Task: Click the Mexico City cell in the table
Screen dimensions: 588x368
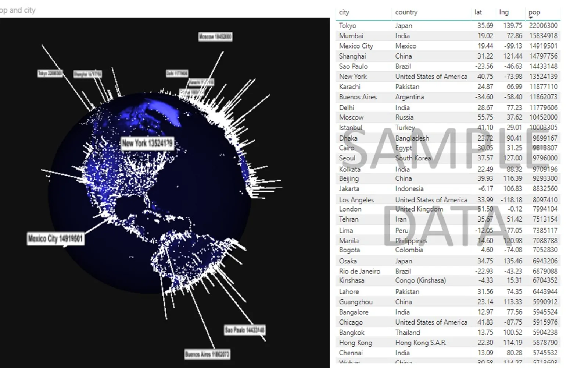Action: pyautogui.click(x=356, y=46)
